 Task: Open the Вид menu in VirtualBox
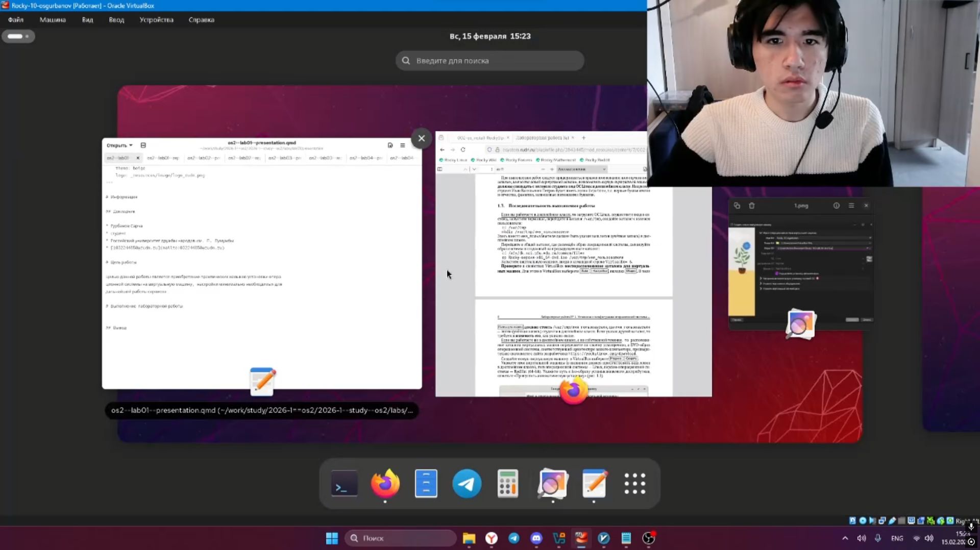click(87, 20)
